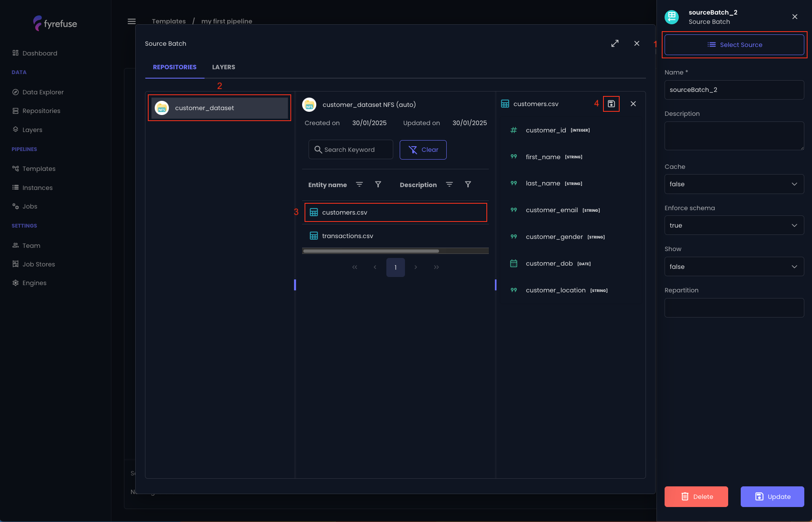This screenshot has height=522, width=812.
Task: Select the transactions.csv entity row
Action: [395, 236]
